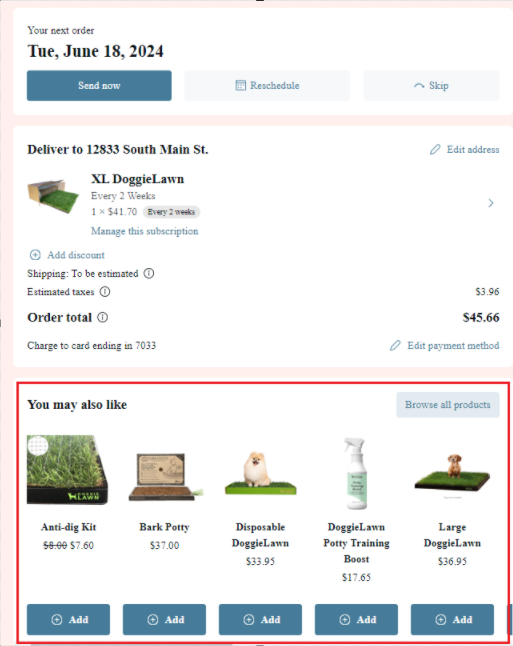Viewport: 513px width, 646px height.
Task: Add Potty Training Boost to order
Action: click(356, 620)
